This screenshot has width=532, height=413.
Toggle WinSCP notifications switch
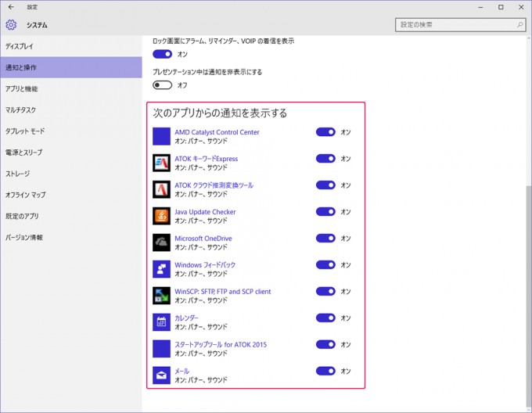[325, 291]
